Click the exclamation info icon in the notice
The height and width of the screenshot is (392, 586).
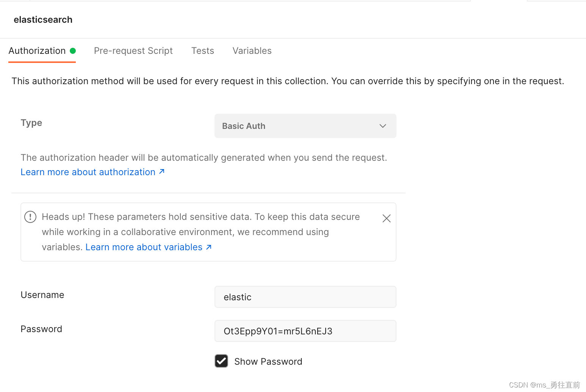[30, 217]
